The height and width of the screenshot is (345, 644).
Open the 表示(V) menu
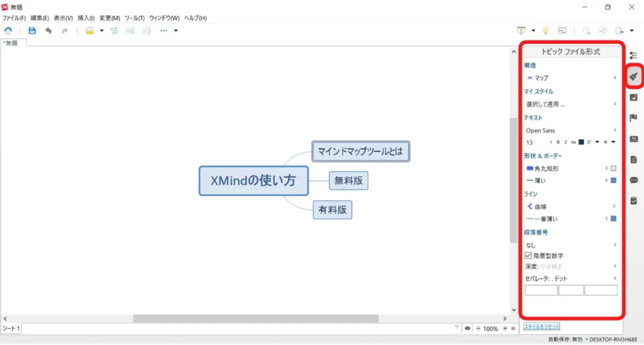(63, 18)
